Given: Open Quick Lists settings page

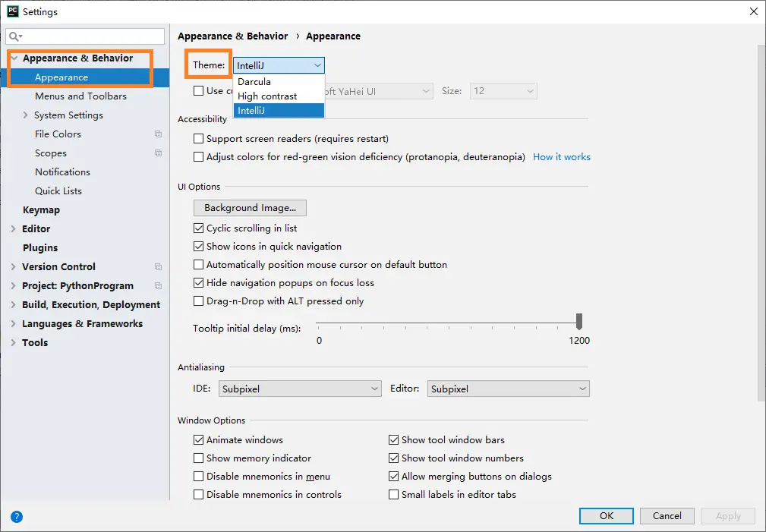Looking at the screenshot, I should coord(58,191).
